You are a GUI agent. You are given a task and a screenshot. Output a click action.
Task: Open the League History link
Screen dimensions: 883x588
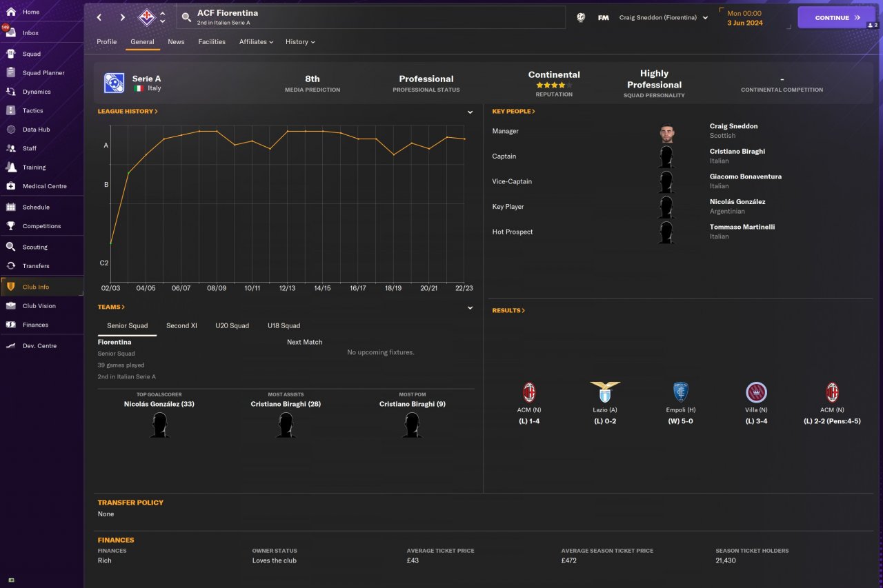pyautogui.click(x=128, y=112)
